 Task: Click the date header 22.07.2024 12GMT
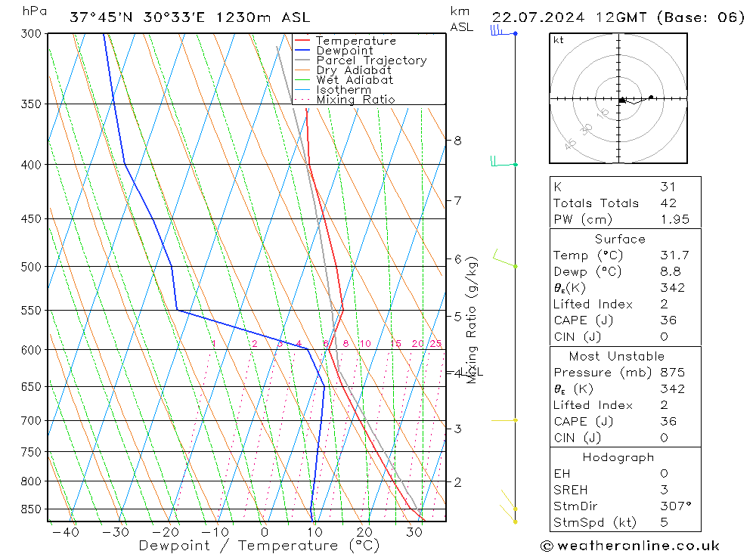click(569, 17)
